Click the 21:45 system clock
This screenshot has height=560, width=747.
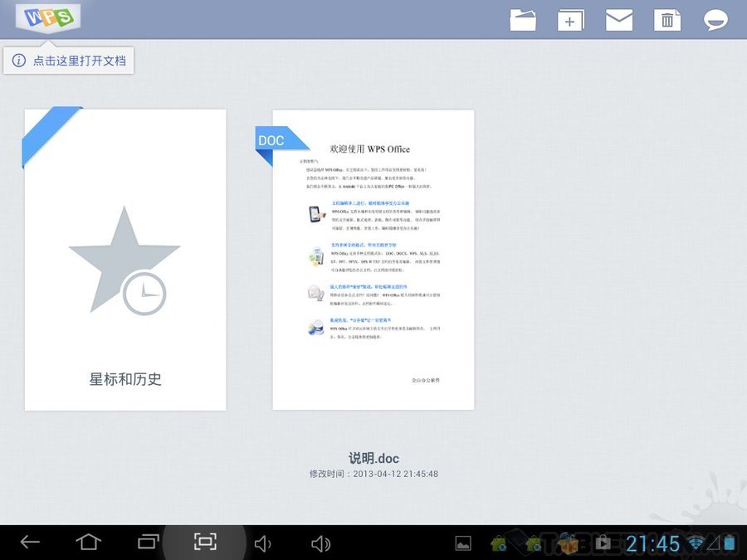[652, 543]
